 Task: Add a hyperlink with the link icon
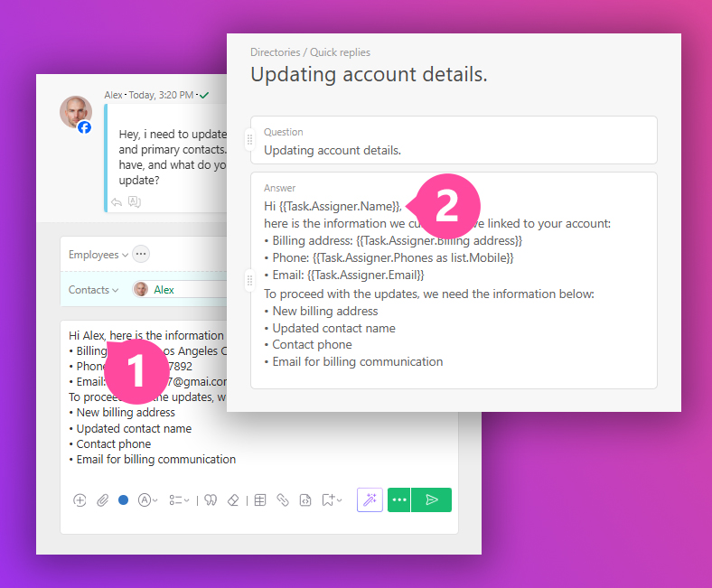[x=283, y=499]
